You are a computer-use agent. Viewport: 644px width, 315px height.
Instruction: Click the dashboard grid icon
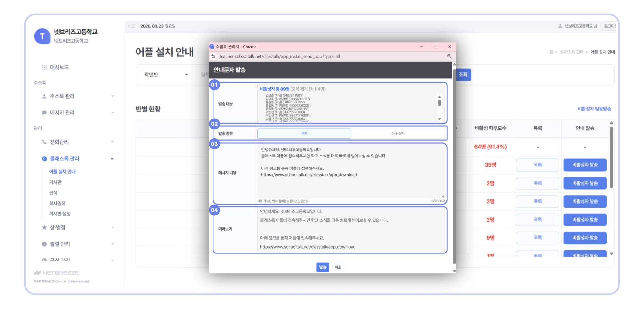pos(44,67)
